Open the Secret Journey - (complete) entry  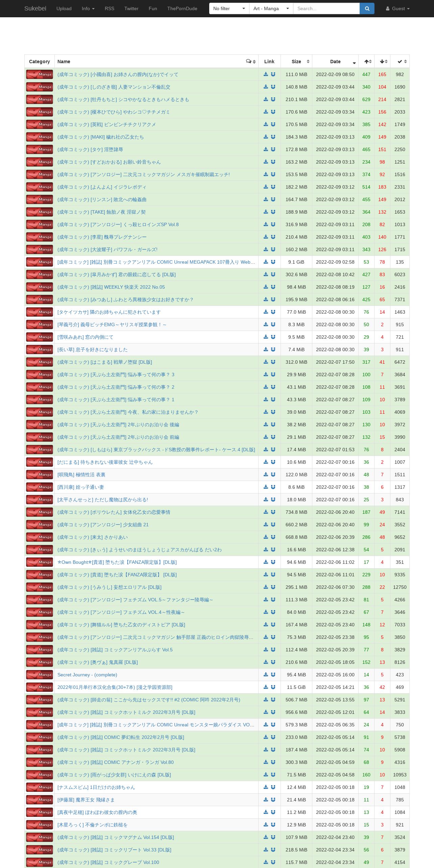[x=87, y=675]
